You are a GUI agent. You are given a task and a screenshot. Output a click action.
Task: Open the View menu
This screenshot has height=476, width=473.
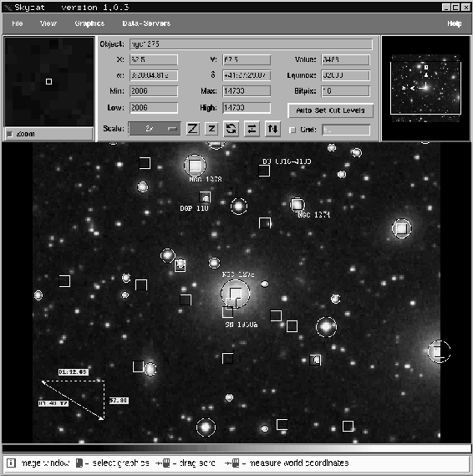tap(48, 23)
